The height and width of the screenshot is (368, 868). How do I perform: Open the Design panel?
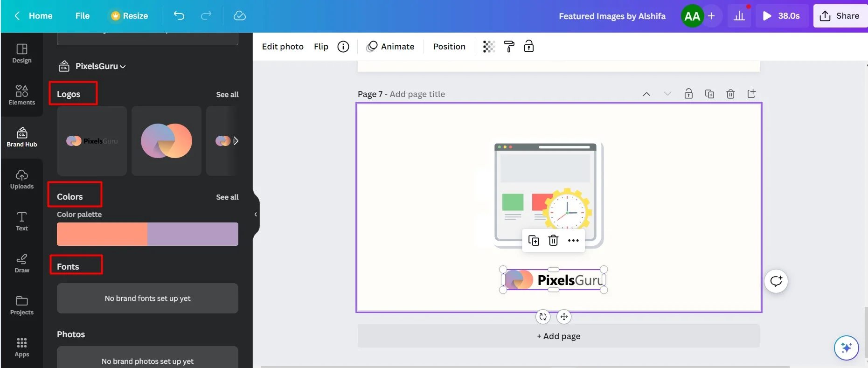(x=22, y=54)
